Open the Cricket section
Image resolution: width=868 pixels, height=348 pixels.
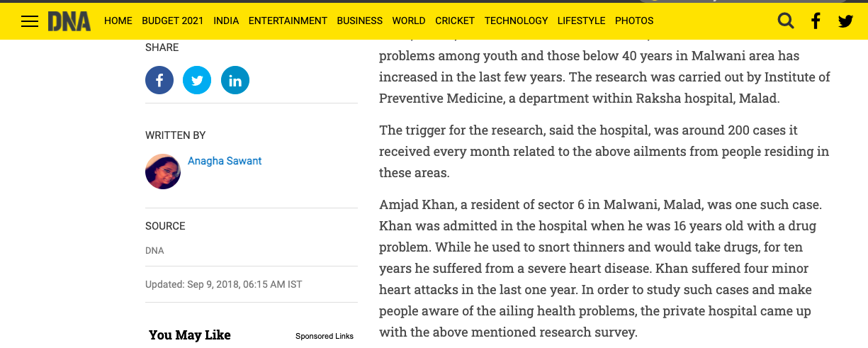tap(455, 21)
